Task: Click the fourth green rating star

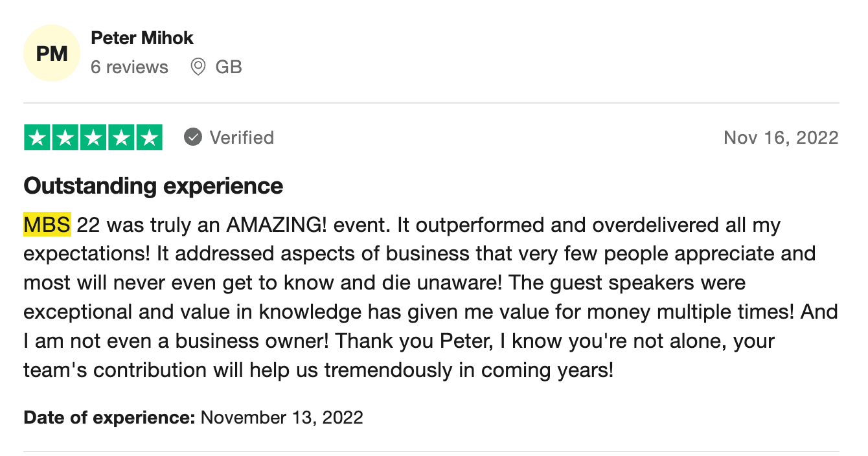Action: point(121,137)
